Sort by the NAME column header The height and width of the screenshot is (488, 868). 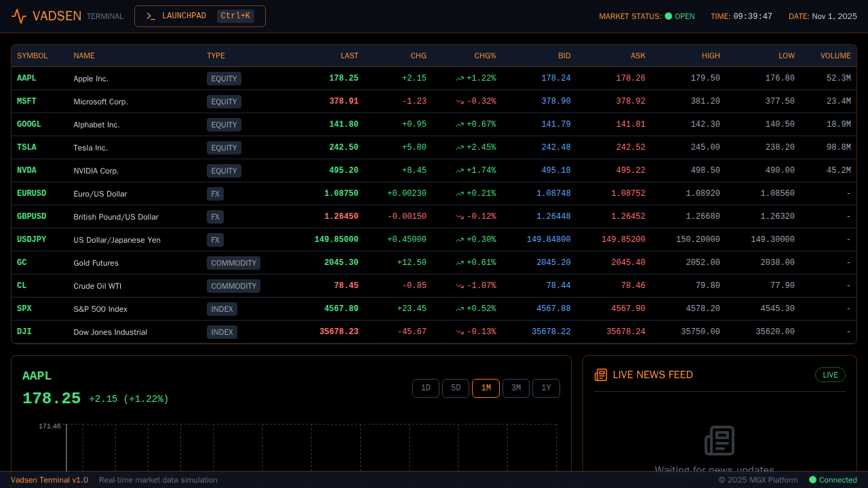(x=84, y=56)
